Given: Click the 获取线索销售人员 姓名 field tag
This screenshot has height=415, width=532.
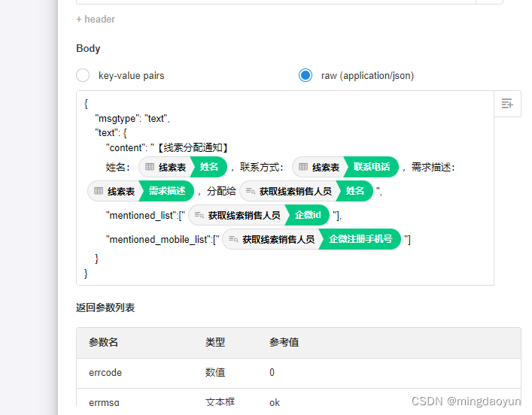Looking at the screenshot, I should 306,191.
